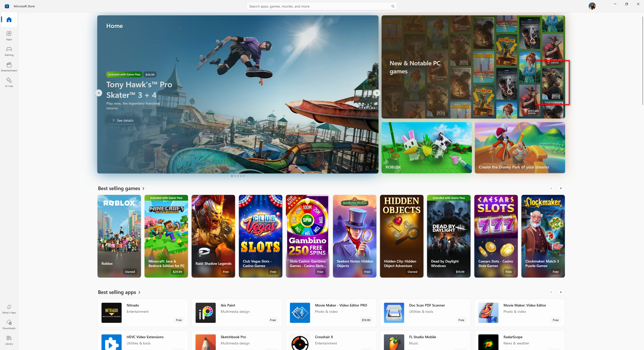The height and width of the screenshot is (350, 644).
Task: Open the Library page
Action: (9, 340)
